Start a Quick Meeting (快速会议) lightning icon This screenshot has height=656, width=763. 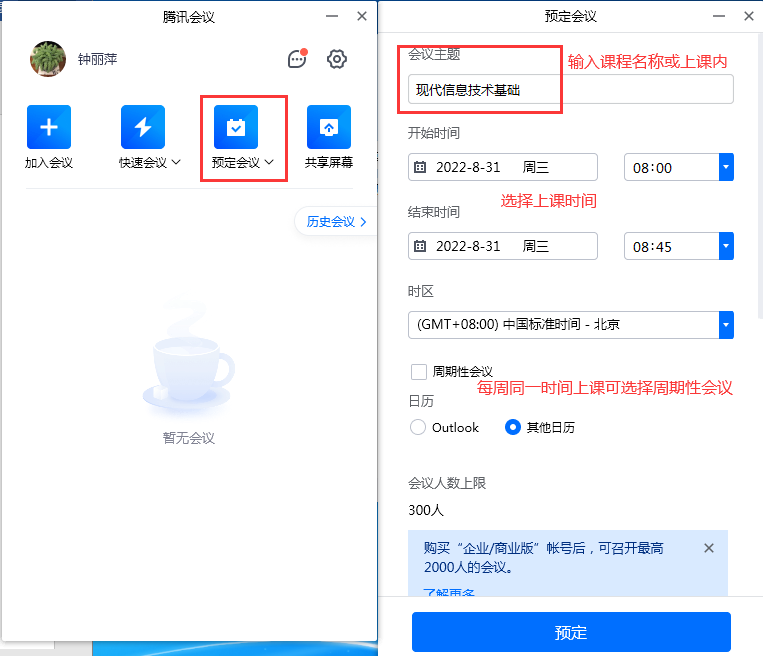(x=143, y=127)
